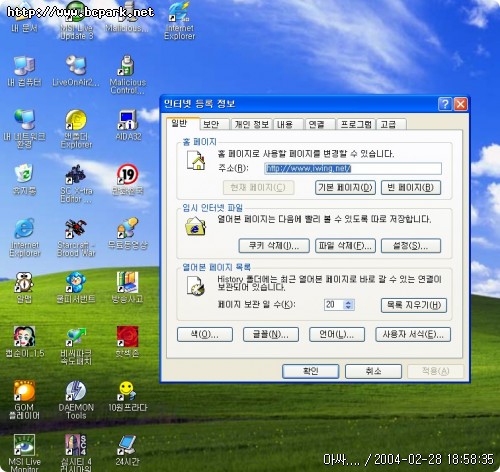The height and width of the screenshot is (472, 500).
Task: Switch to the 개인 정보 tab
Action: [251, 124]
